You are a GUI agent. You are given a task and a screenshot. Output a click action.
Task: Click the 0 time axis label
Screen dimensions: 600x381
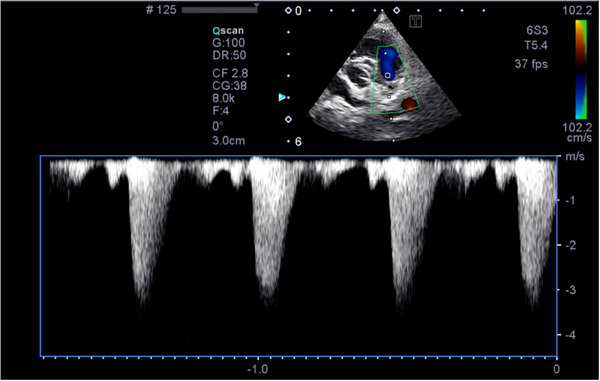[556, 370]
